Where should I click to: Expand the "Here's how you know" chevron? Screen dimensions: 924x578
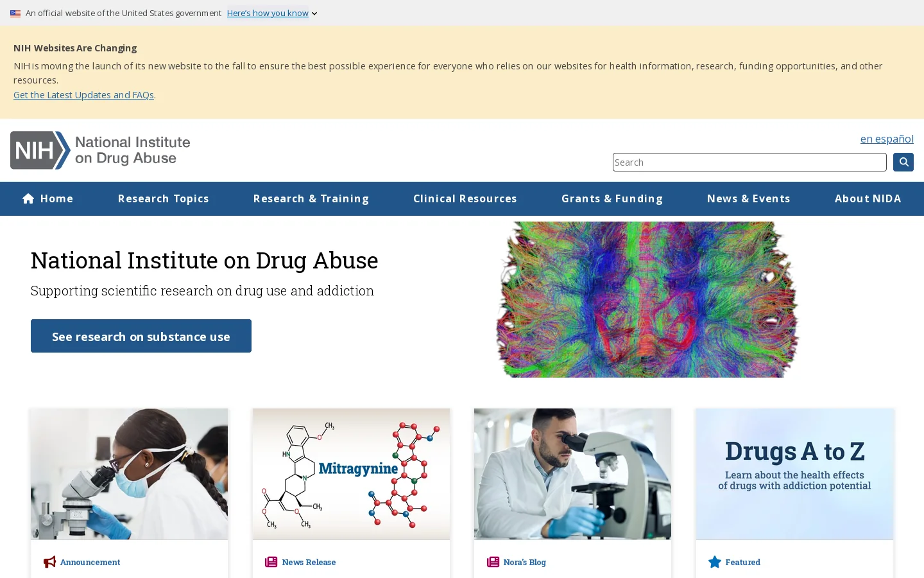[x=314, y=13]
